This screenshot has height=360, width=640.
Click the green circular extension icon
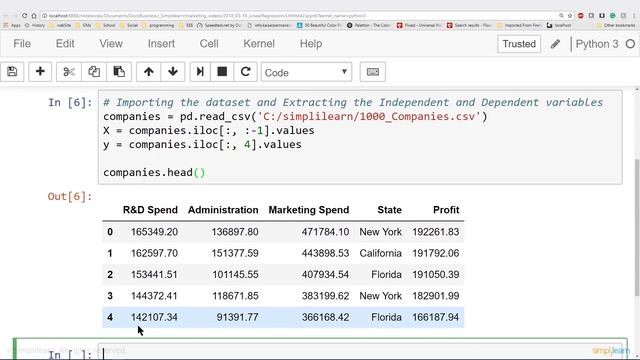612,16
